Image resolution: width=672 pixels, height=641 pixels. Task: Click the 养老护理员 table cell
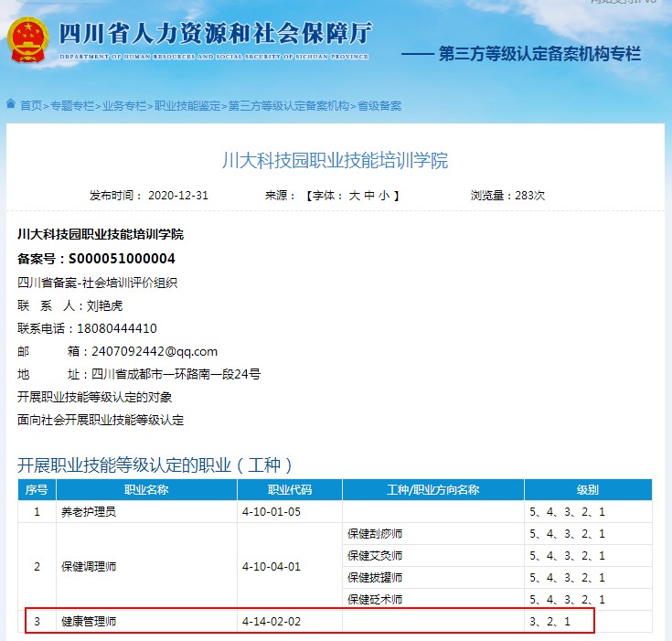(x=89, y=512)
